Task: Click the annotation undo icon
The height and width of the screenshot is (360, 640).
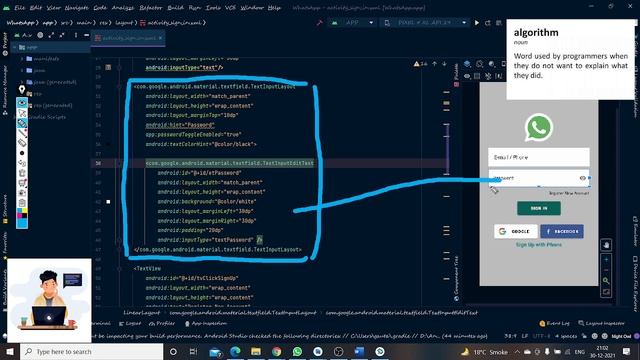Action: [22, 163]
